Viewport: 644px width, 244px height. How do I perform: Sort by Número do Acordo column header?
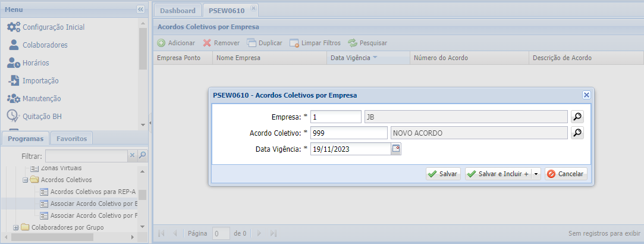(x=469, y=58)
